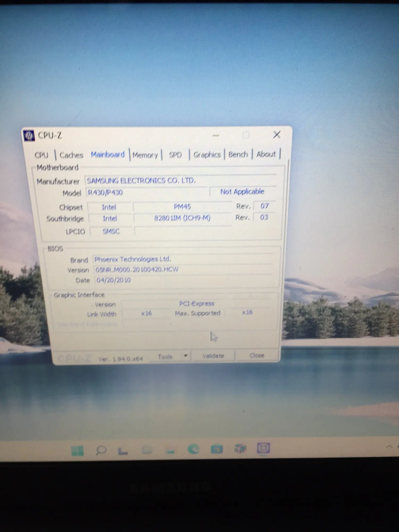This screenshot has width=399, height=532.
Task: Select the Chipset vendor Intel field
Action: [109, 207]
